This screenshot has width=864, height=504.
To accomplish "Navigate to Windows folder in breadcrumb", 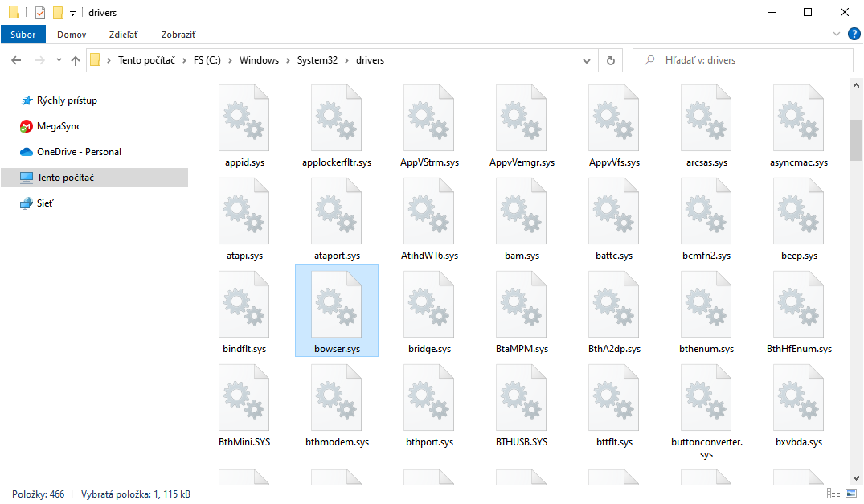I will [259, 60].
